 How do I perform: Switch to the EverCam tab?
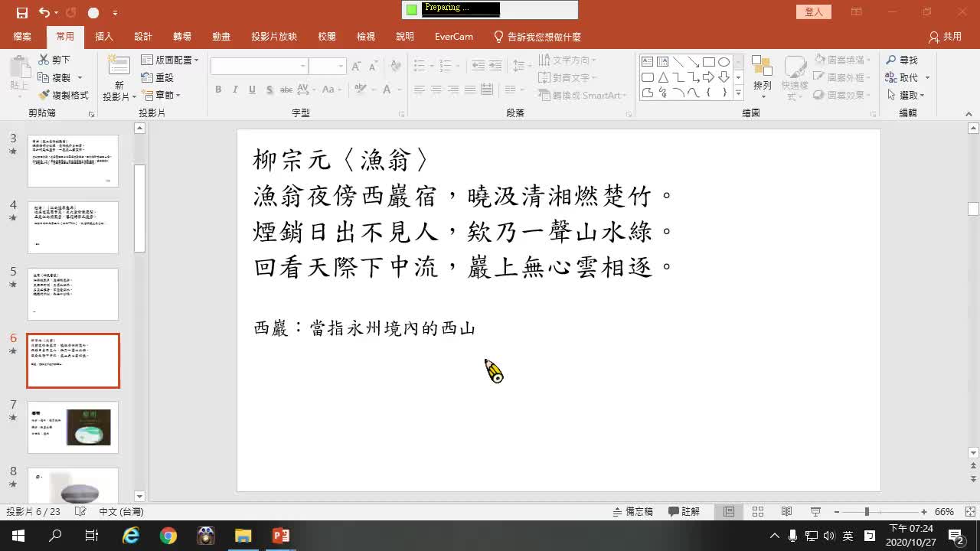pyautogui.click(x=453, y=37)
